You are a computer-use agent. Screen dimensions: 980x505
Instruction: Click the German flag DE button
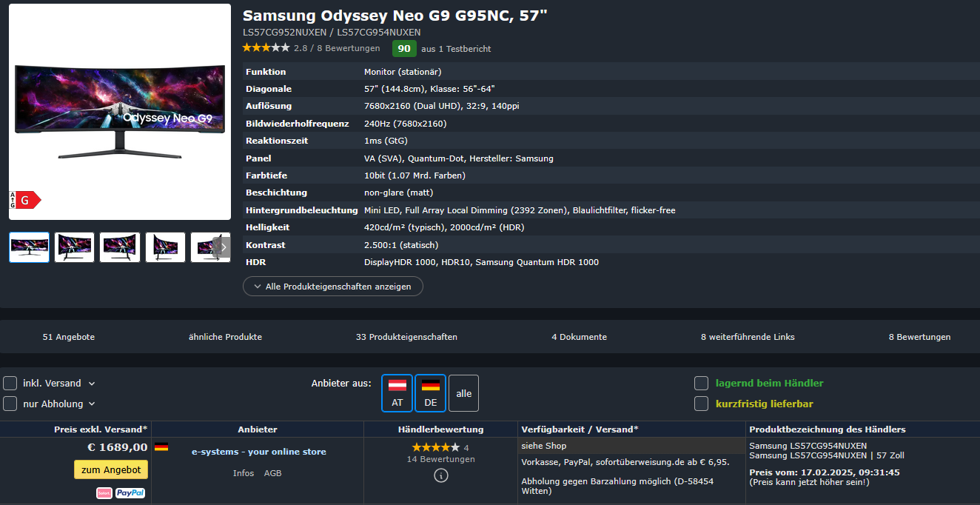(431, 393)
